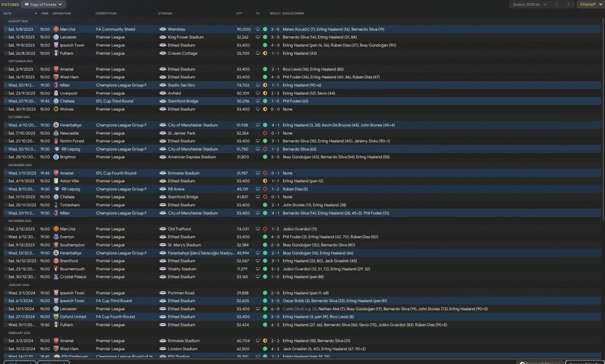
Task: Click the 5 - 2 result against Bournemouth
Action: coord(276,269)
